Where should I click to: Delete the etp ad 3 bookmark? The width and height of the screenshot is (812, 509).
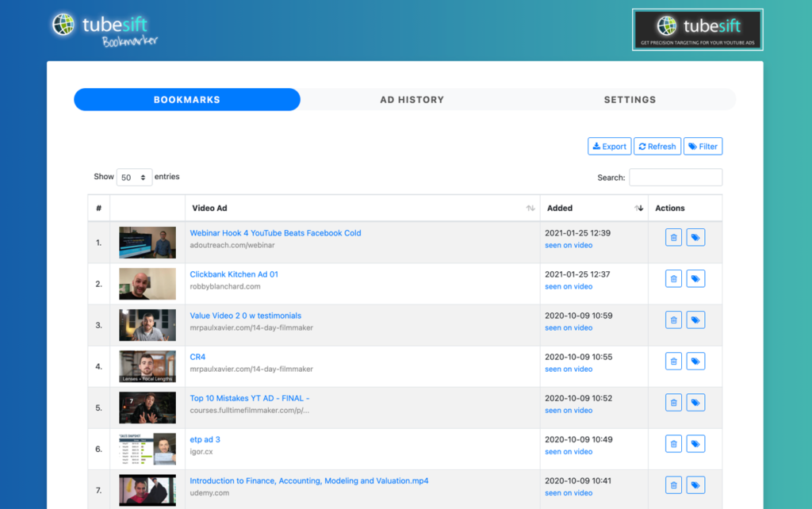click(x=673, y=444)
